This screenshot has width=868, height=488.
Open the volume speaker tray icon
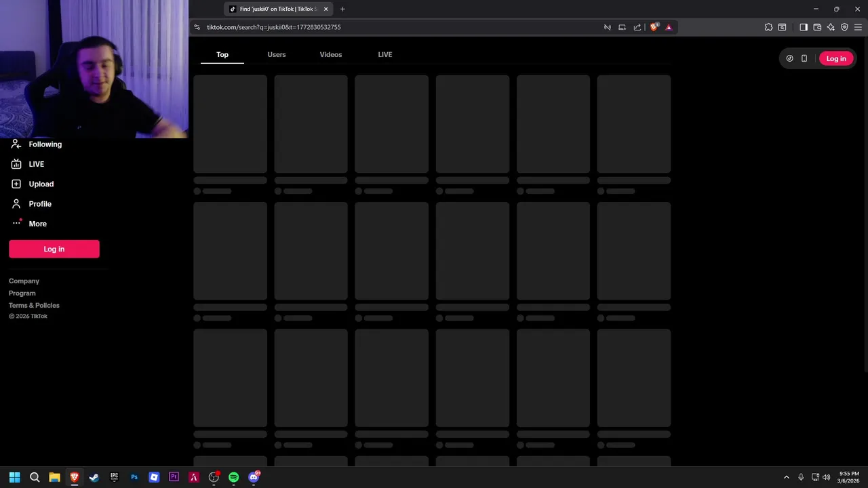coord(826,477)
